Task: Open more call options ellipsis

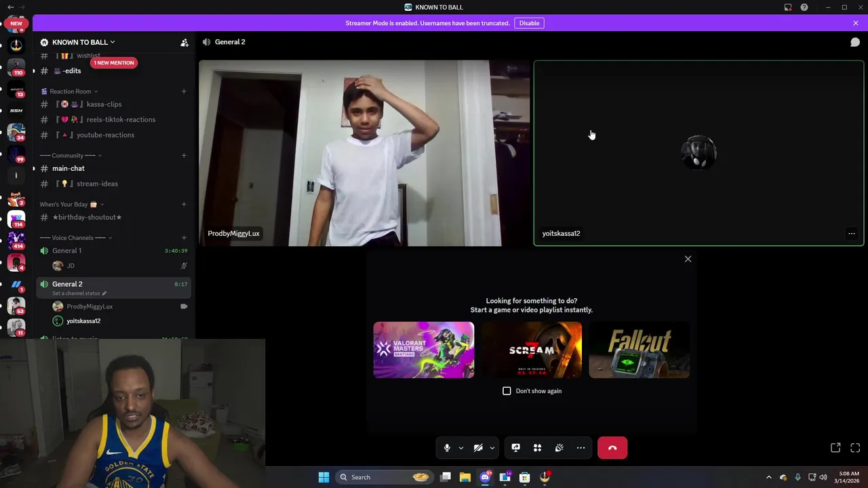Action: pos(581,448)
